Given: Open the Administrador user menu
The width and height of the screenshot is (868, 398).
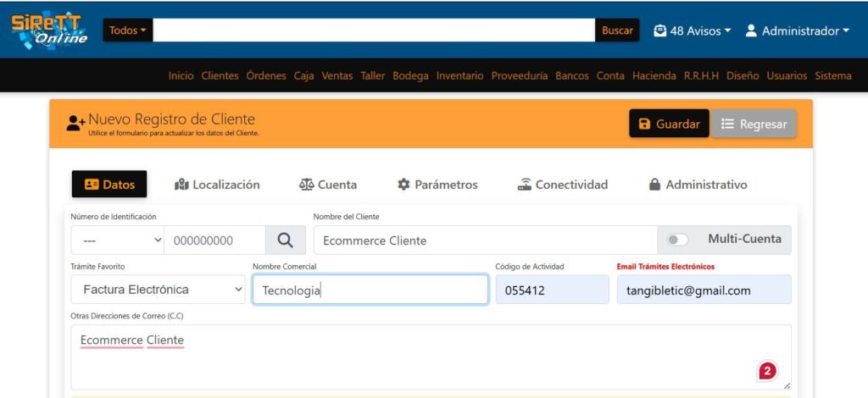Looking at the screenshot, I should (797, 30).
